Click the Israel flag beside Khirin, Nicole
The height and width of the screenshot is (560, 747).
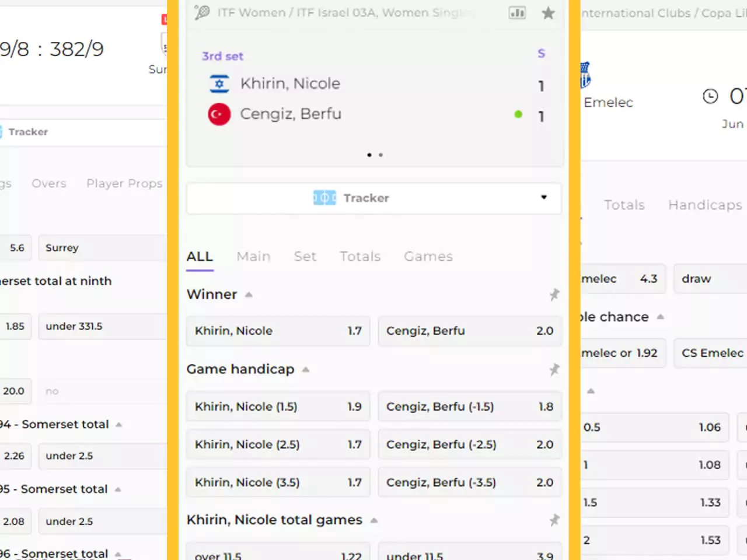point(219,83)
